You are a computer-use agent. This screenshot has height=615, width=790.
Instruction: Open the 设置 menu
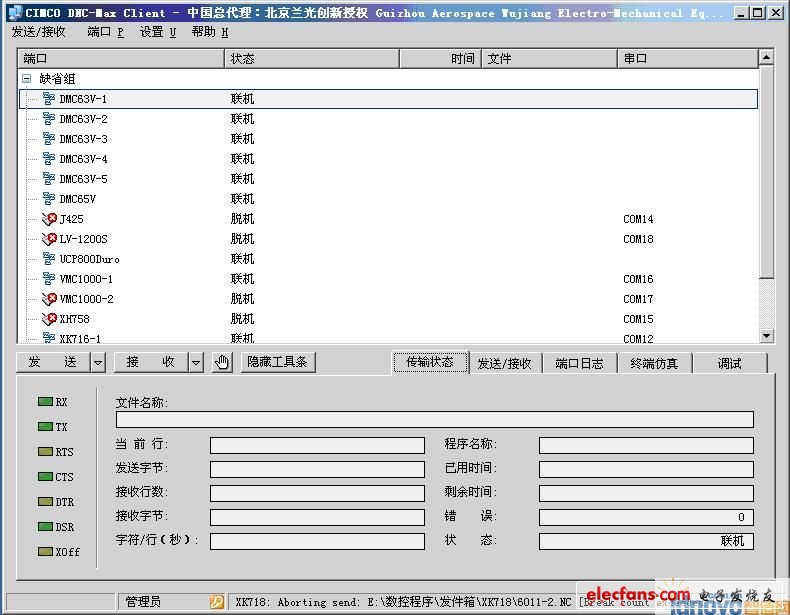coord(157,32)
